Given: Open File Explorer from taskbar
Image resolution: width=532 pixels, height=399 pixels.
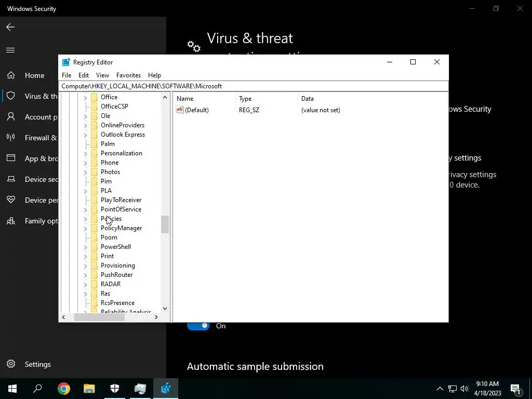Looking at the screenshot, I should [89, 389].
